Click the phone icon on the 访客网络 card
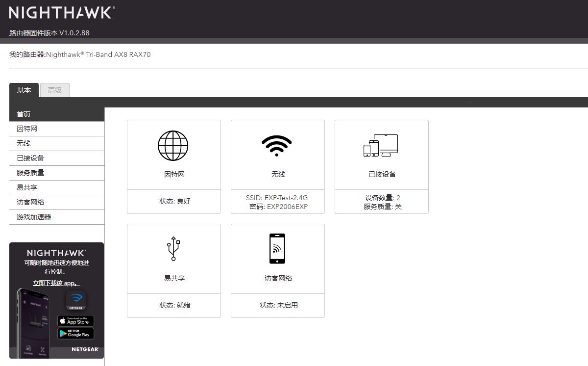The image size is (588, 366). pyautogui.click(x=277, y=249)
